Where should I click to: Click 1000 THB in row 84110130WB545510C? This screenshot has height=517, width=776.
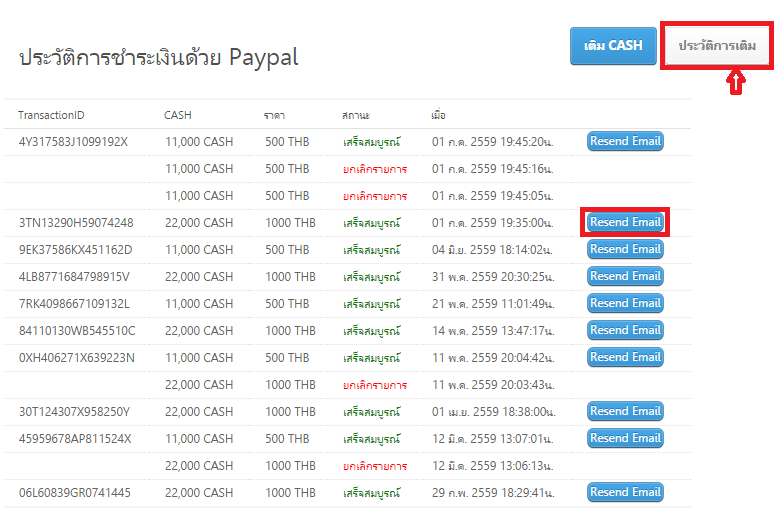pos(291,331)
